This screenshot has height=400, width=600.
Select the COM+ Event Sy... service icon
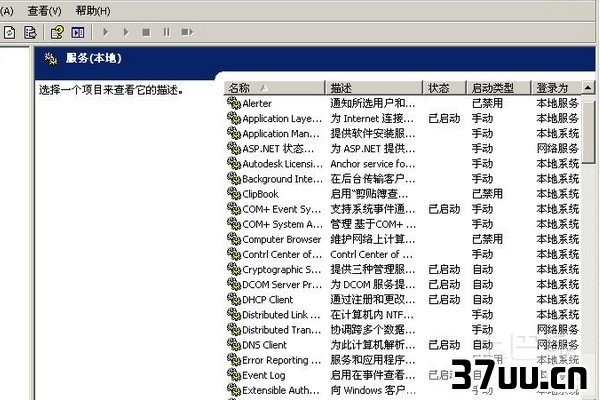coord(234,209)
